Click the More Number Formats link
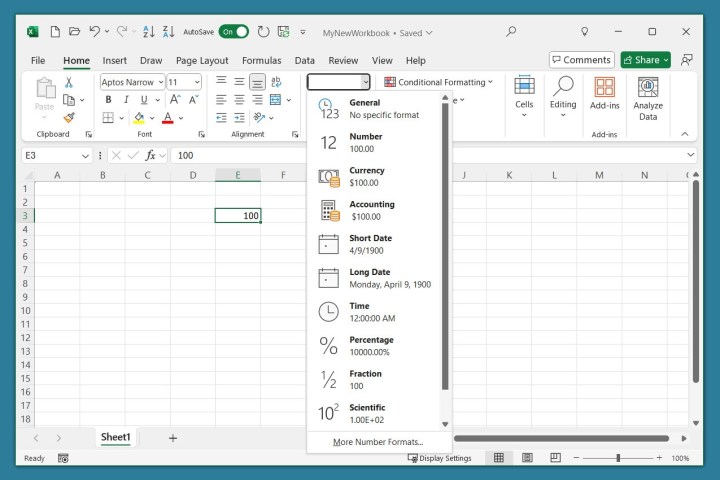 coord(378,441)
